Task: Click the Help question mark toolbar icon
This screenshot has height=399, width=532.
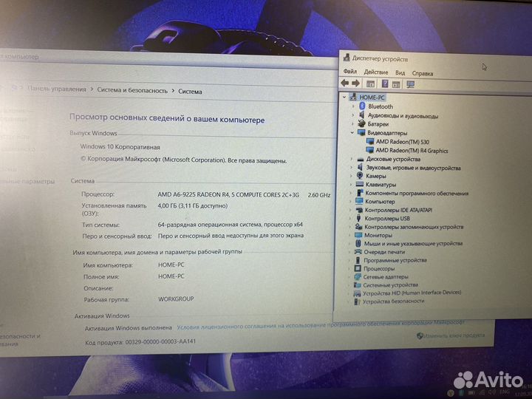Action: click(x=385, y=83)
